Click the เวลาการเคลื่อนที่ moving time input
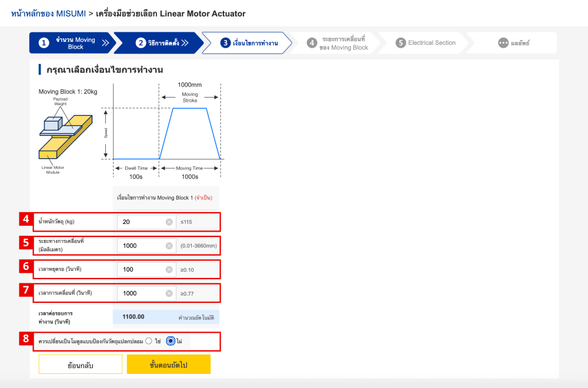Screen dimensions: 588x388 coord(146,293)
